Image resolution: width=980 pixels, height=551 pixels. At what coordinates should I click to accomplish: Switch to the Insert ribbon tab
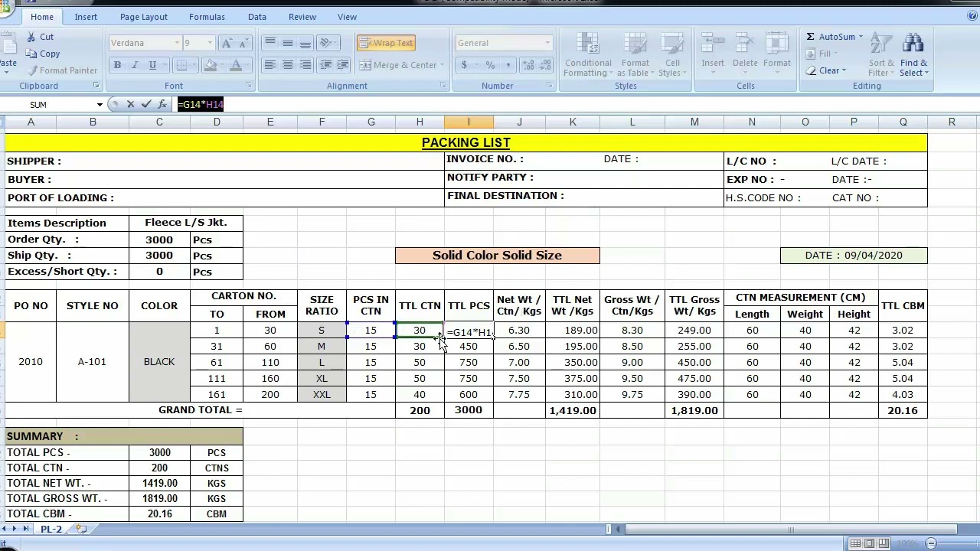[x=86, y=17]
